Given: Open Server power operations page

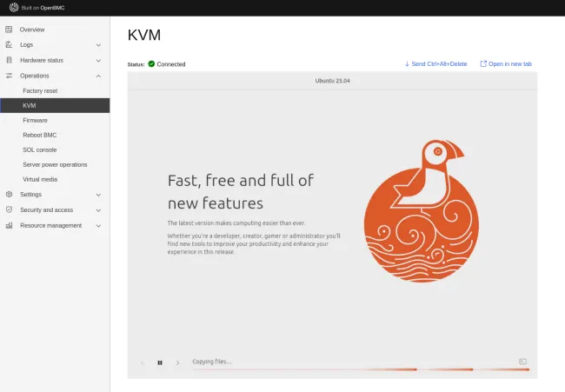Looking at the screenshot, I should click(55, 164).
